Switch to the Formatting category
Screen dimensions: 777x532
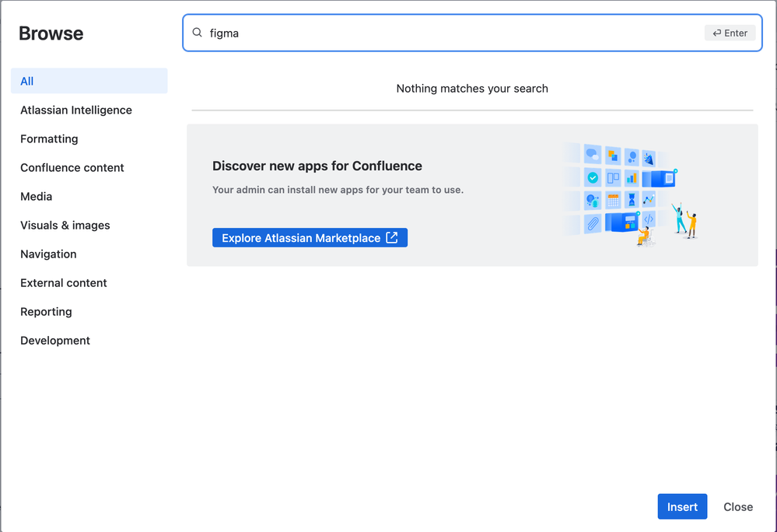click(x=49, y=139)
